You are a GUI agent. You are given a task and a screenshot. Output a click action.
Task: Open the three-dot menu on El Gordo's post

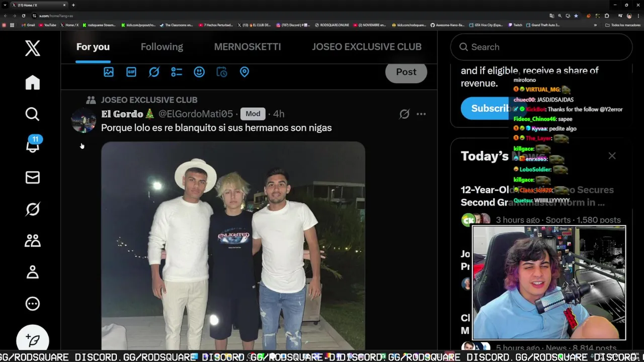[421, 114]
